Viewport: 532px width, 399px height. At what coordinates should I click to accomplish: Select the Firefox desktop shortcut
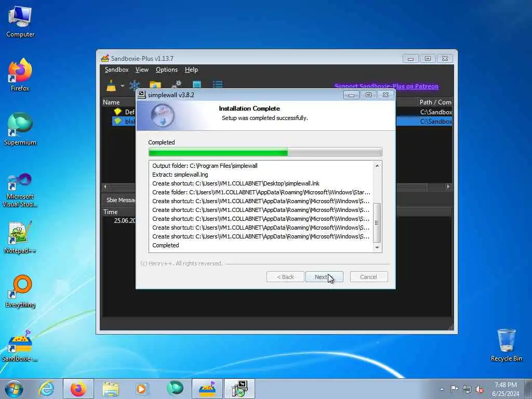(20, 75)
